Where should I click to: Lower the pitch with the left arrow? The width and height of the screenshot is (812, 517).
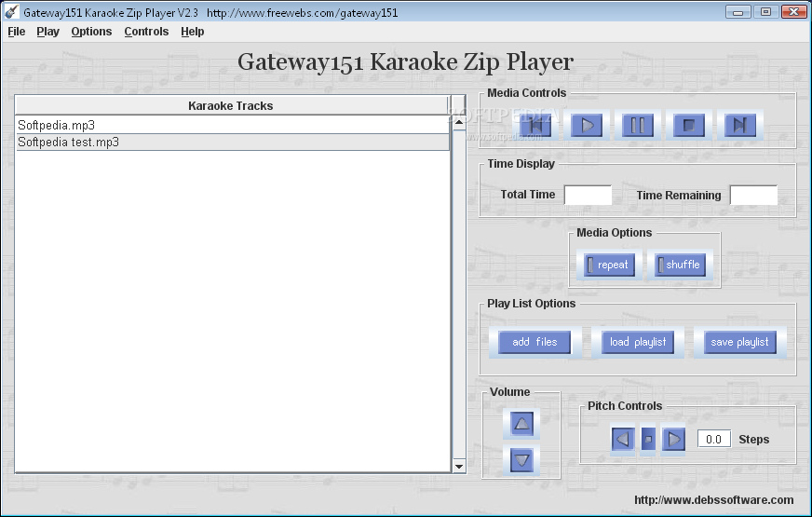tap(622, 440)
